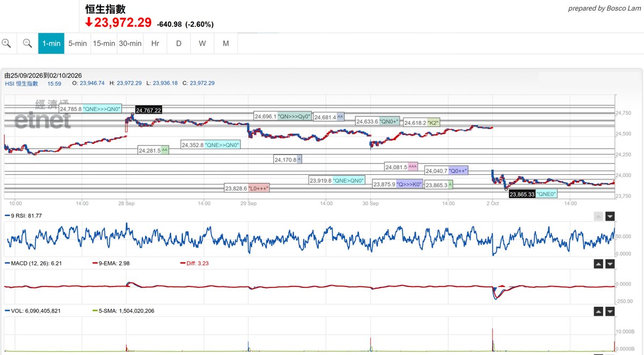
Task: Click the 23,875.9 "Q>>>K0" annotation
Action: [398, 184]
